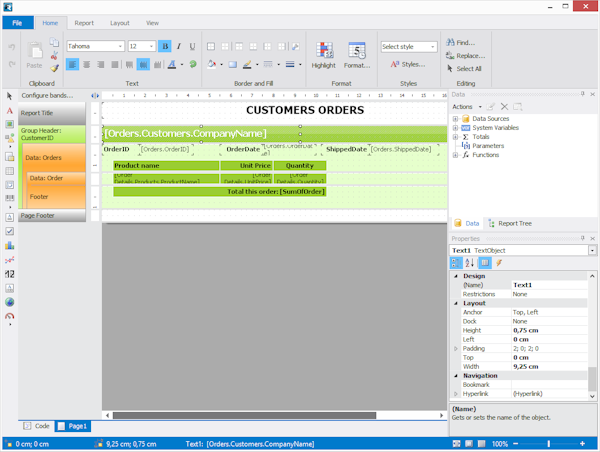600x452 pixels.
Task: Open the Styles editor button
Action: tap(408, 64)
